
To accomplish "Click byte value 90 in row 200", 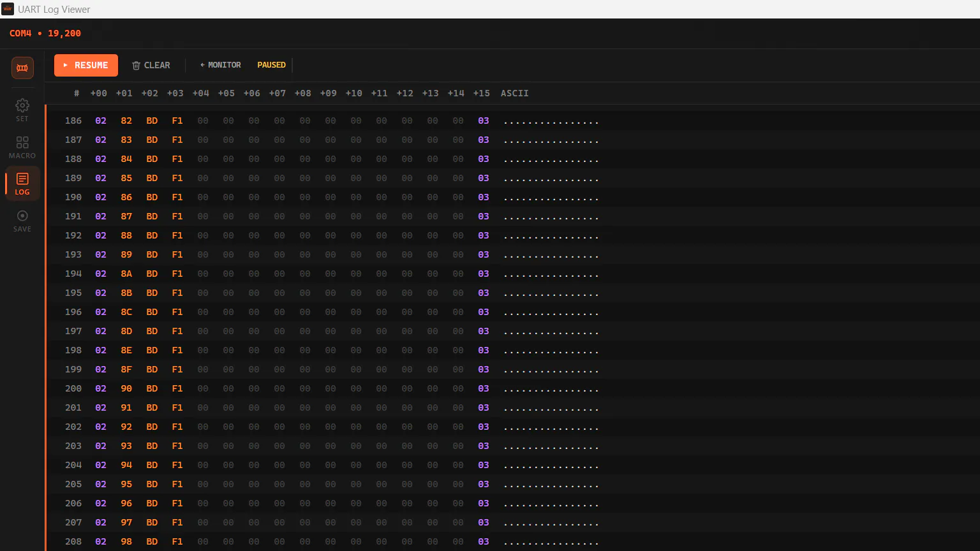I will tap(126, 388).
